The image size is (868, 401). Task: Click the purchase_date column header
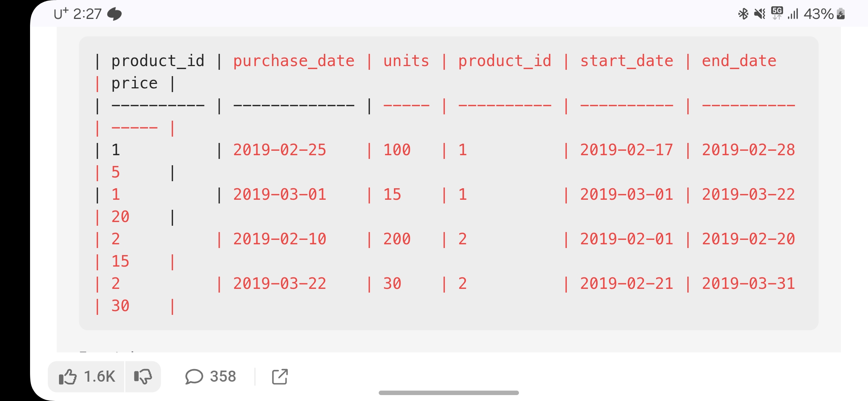click(294, 61)
